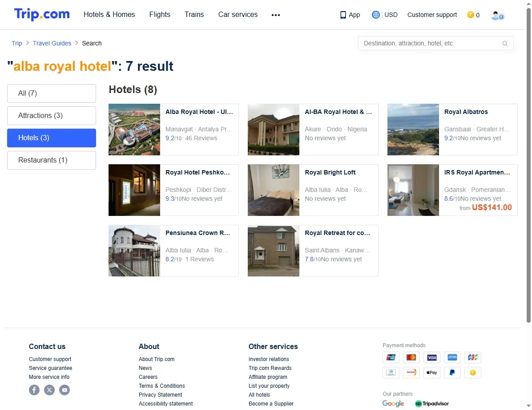Click the Mastercard payment icon
Screen dimensions: 532x410
coord(411,357)
